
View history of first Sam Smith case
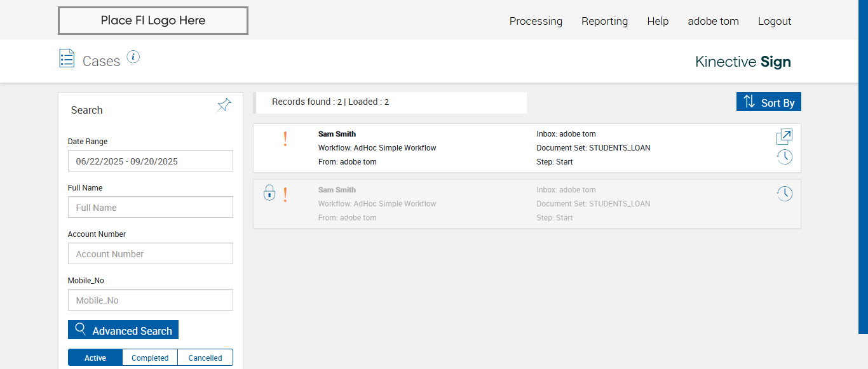tap(785, 157)
